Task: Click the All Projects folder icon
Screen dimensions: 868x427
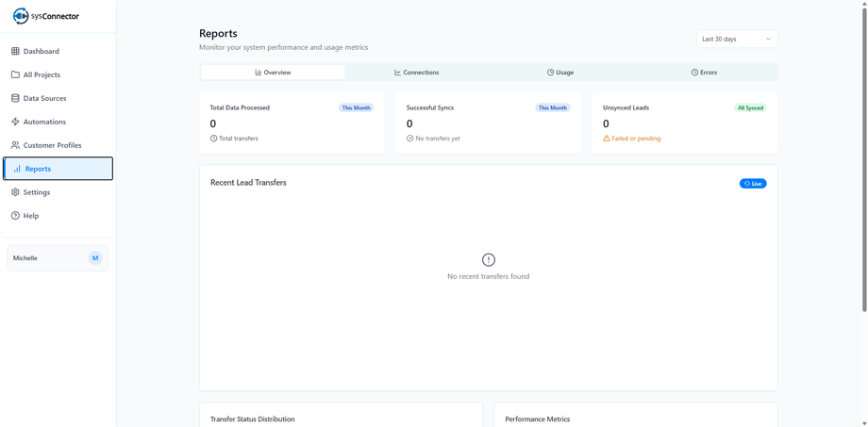Action: click(15, 74)
